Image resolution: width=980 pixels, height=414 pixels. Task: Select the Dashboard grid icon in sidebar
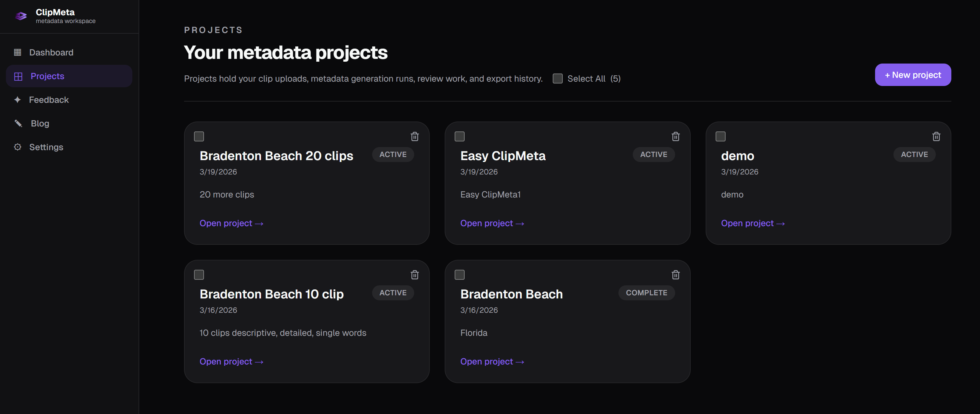pyautogui.click(x=17, y=52)
